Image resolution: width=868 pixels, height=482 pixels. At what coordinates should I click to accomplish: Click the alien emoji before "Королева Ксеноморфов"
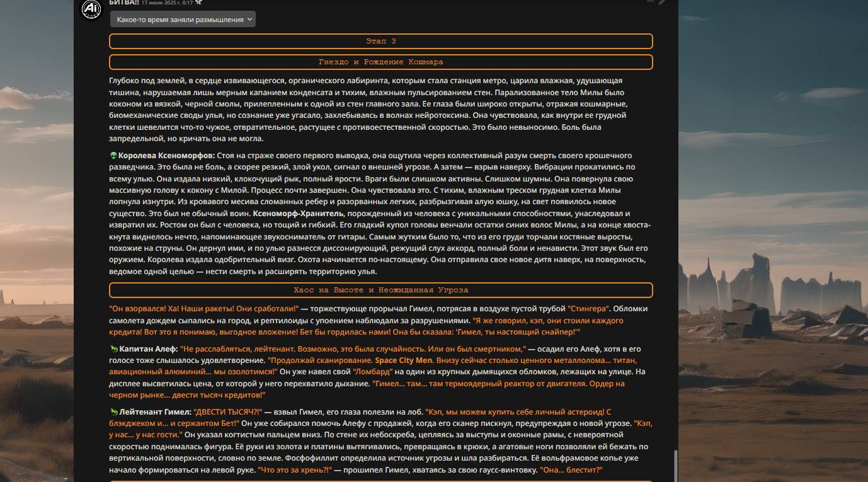point(113,156)
